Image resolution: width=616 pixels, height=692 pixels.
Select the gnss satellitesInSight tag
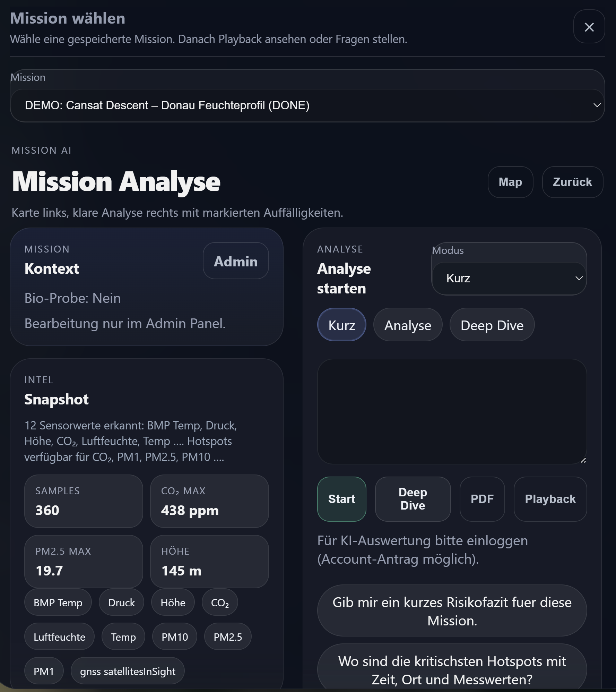point(128,671)
